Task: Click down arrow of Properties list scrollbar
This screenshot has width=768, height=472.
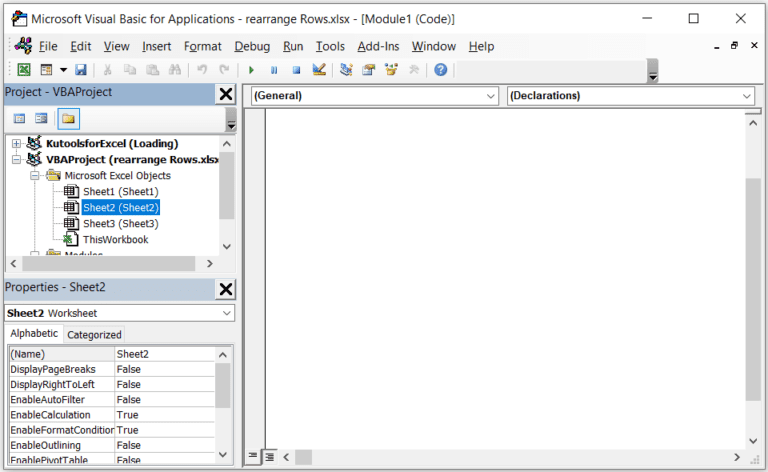Action: tap(223, 455)
